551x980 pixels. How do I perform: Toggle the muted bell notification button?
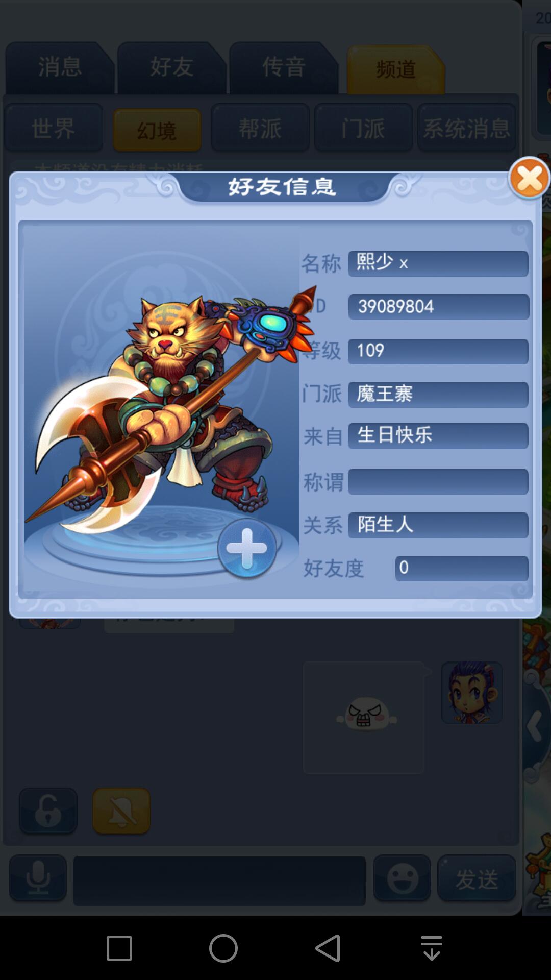(x=121, y=811)
